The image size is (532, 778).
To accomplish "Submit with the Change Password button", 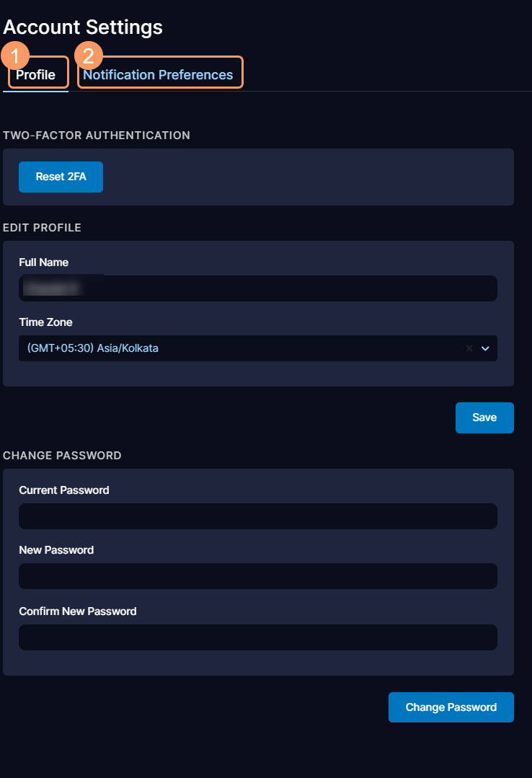I will point(451,707).
